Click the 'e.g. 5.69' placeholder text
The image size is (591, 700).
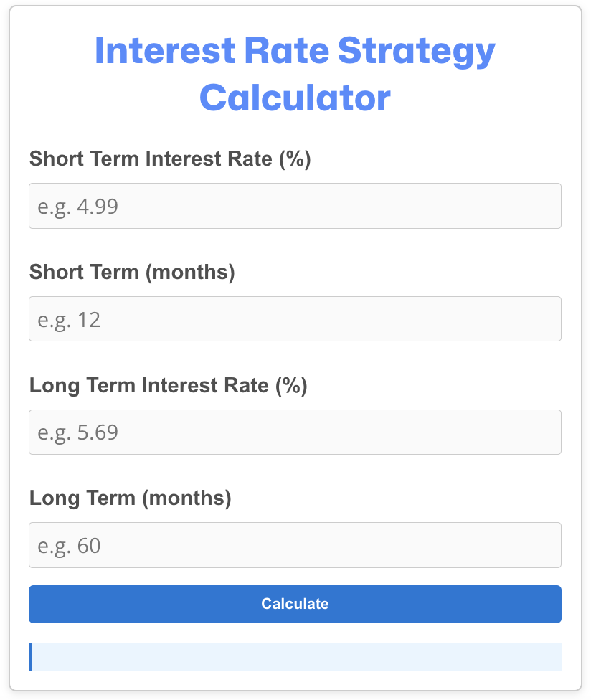coord(77,432)
